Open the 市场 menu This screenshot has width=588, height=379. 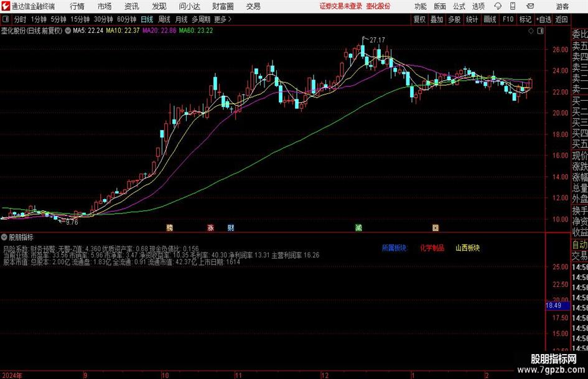[105, 6]
